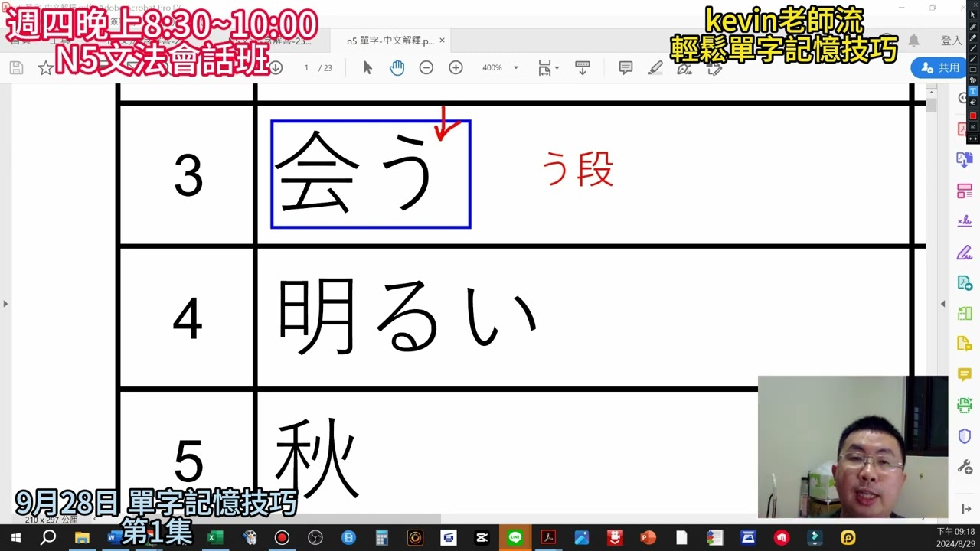Screen dimensions: 980x551
Task: Save file with the floppy icon
Action: click(x=16, y=67)
